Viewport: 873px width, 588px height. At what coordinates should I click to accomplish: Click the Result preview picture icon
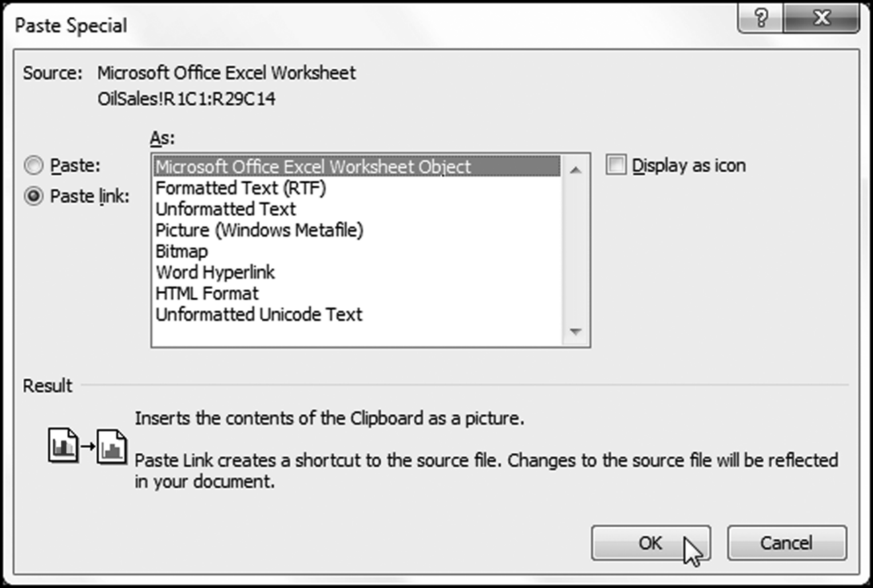[87, 446]
